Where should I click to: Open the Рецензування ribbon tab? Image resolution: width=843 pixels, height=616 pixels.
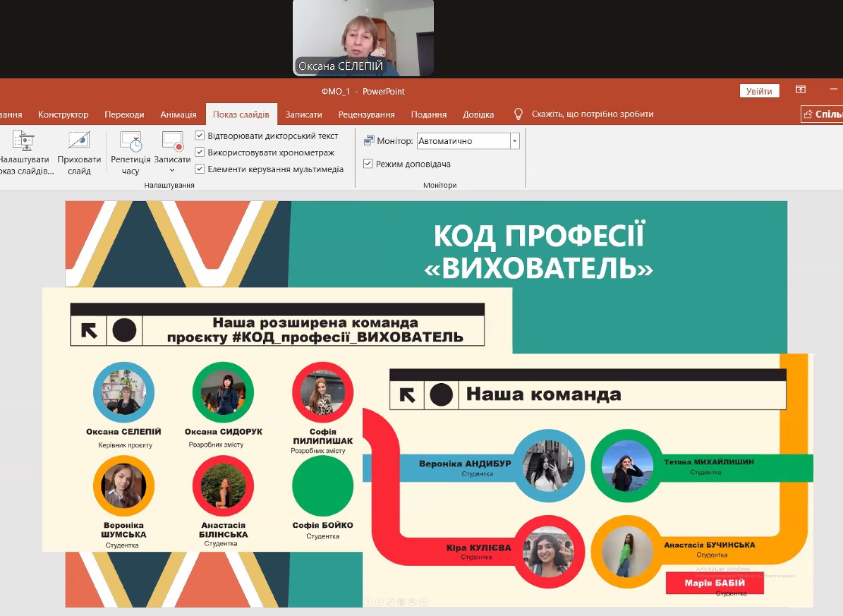pyautogui.click(x=366, y=114)
